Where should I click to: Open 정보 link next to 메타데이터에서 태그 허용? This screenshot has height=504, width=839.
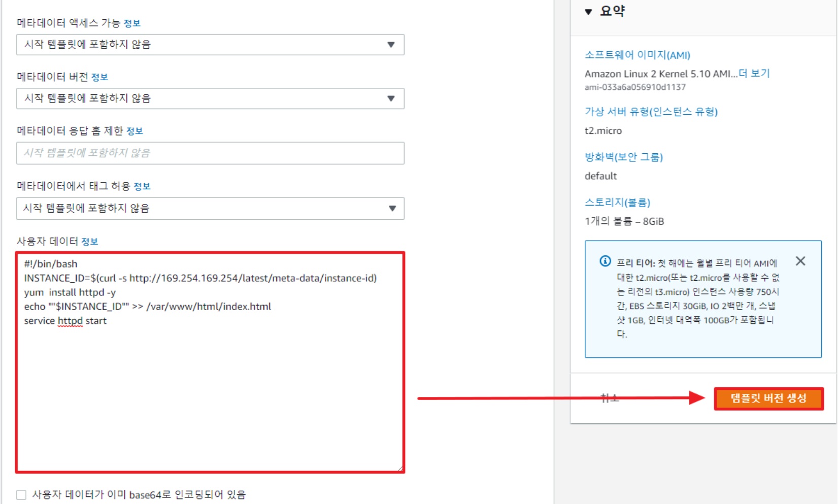[x=142, y=186]
